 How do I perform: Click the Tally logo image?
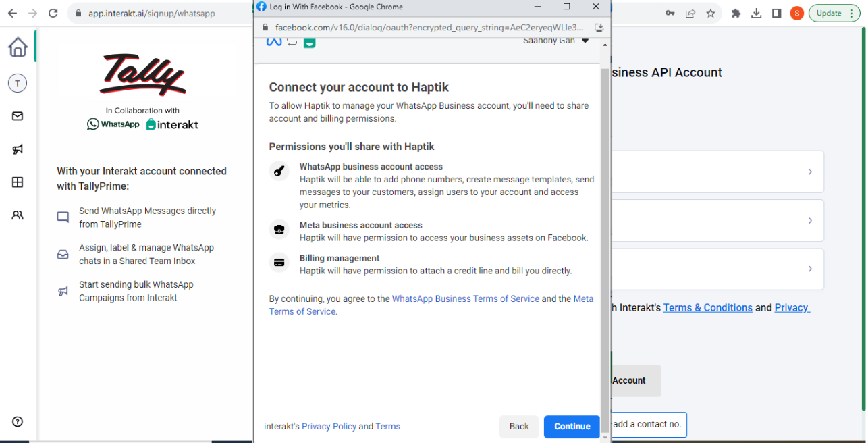(x=142, y=75)
